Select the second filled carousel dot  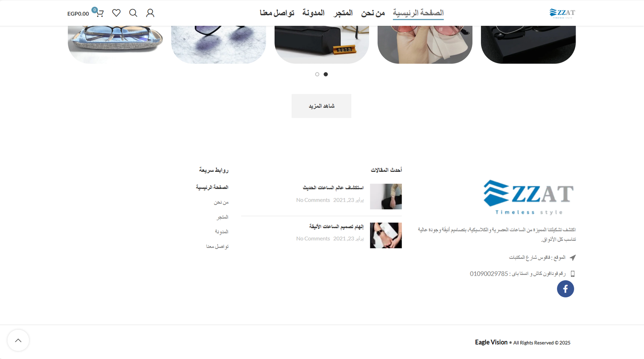326,74
